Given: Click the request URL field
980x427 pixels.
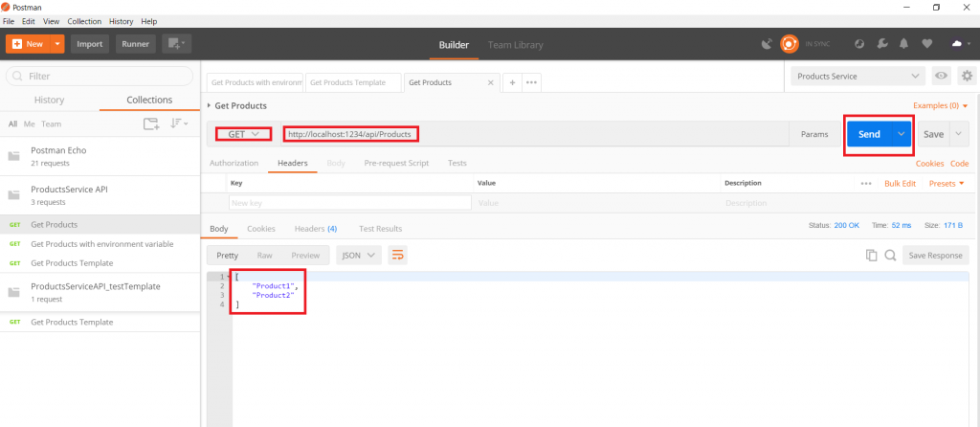Looking at the screenshot, I should click(535, 134).
